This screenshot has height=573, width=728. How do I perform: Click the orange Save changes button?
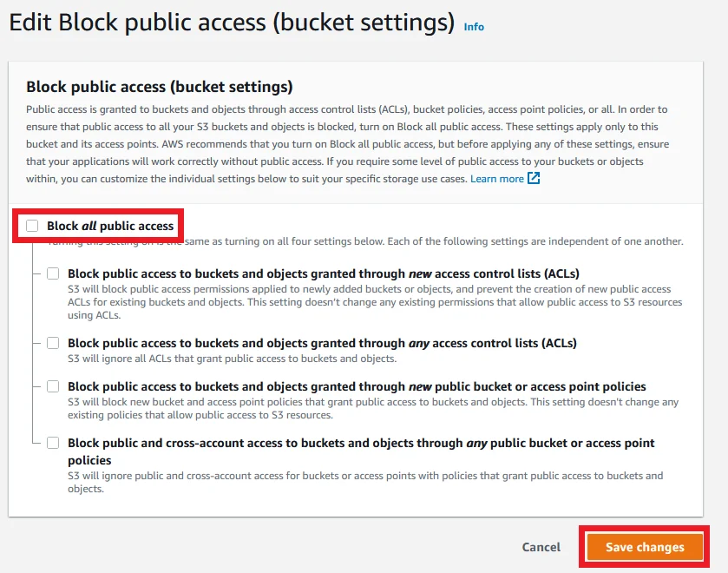tap(645, 547)
